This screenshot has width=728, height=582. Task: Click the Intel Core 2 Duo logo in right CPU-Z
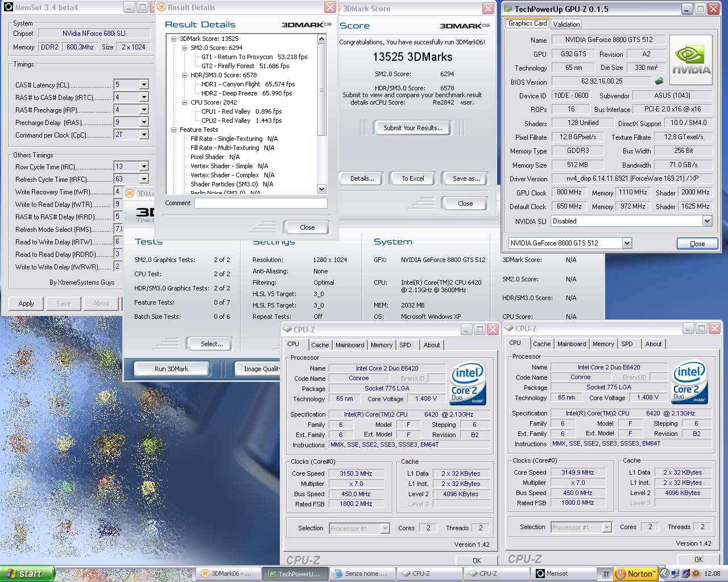pos(689,383)
